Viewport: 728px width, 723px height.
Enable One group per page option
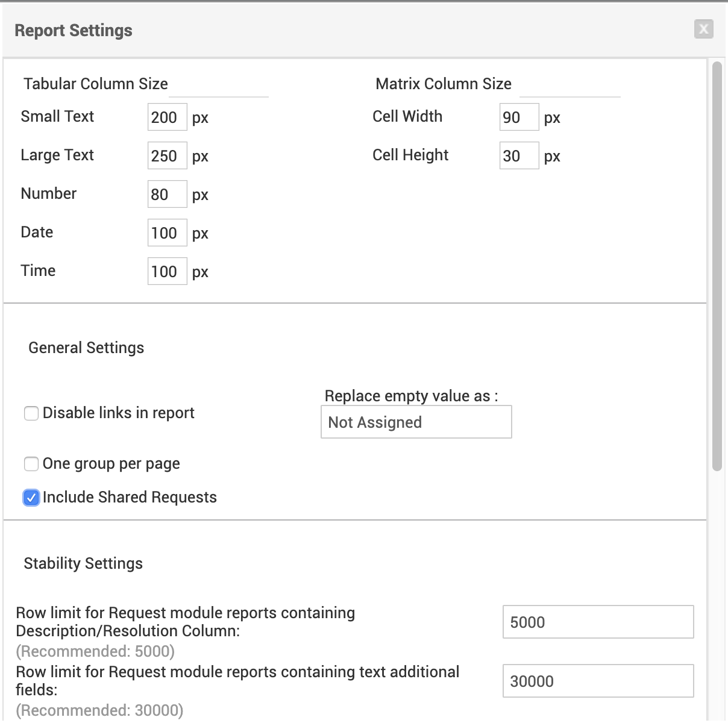tap(31, 464)
